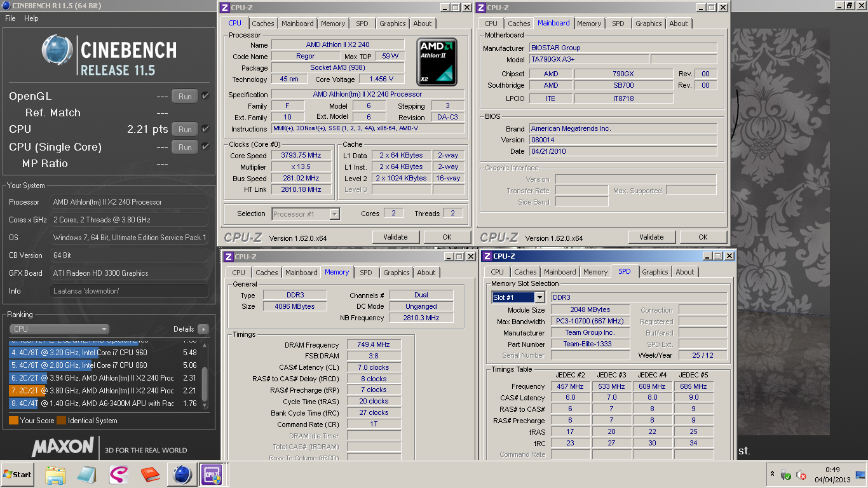Image resolution: width=868 pixels, height=488 pixels.
Task: Switch to SPD tab in the Mainboard window
Action: (618, 24)
